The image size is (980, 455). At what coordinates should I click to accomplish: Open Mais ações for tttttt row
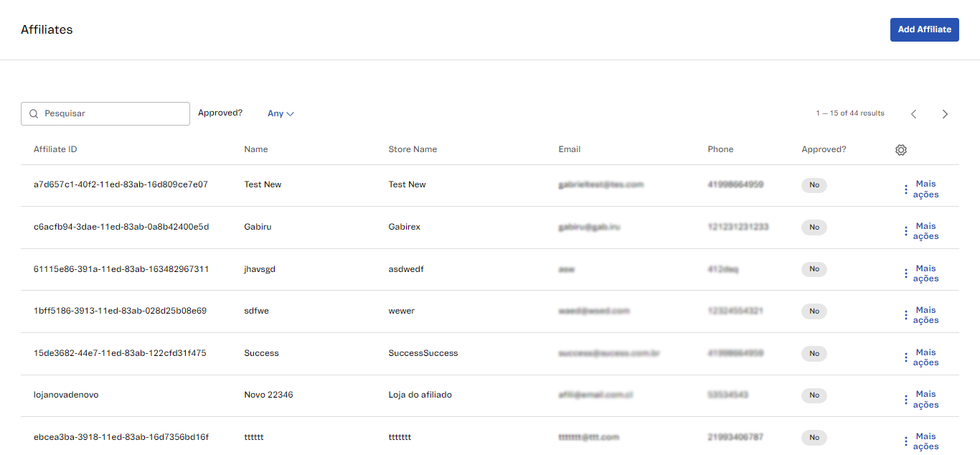tap(920, 441)
